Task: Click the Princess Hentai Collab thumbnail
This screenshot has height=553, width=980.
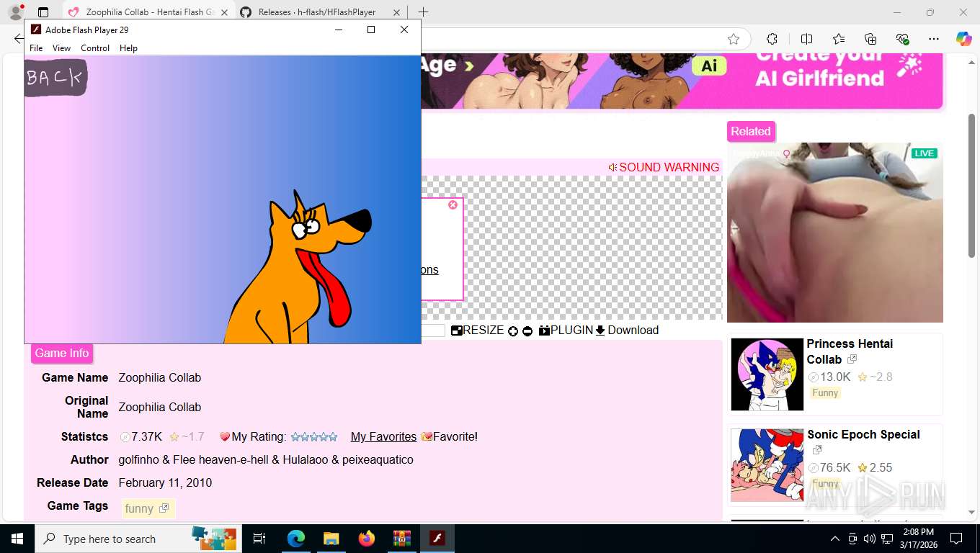Action: pyautogui.click(x=767, y=374)
